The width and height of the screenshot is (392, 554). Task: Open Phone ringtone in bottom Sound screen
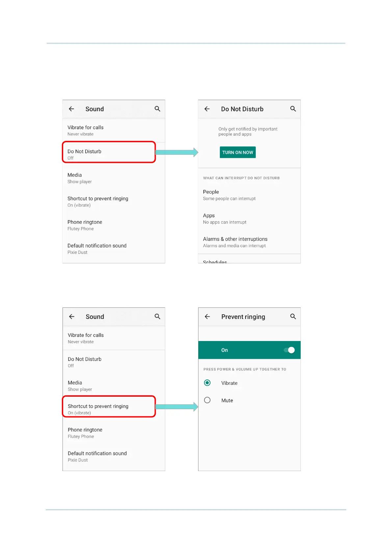pyautogui.click(x=114, y=433)
